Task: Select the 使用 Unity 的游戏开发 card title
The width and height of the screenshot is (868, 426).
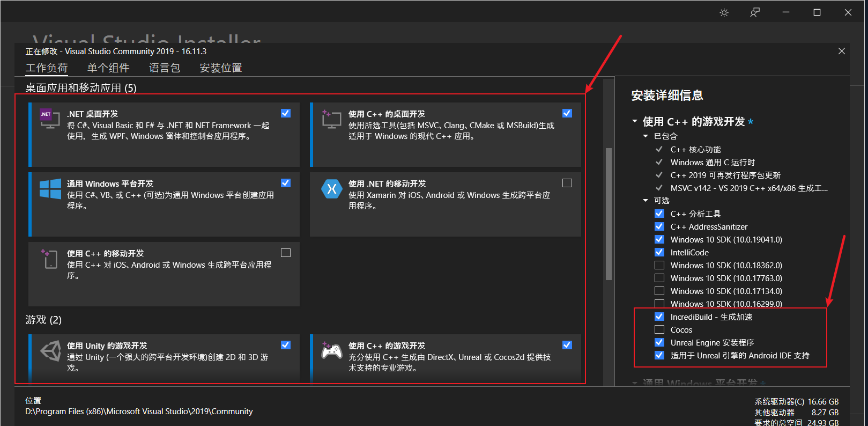Action: [x=107, y=346]
